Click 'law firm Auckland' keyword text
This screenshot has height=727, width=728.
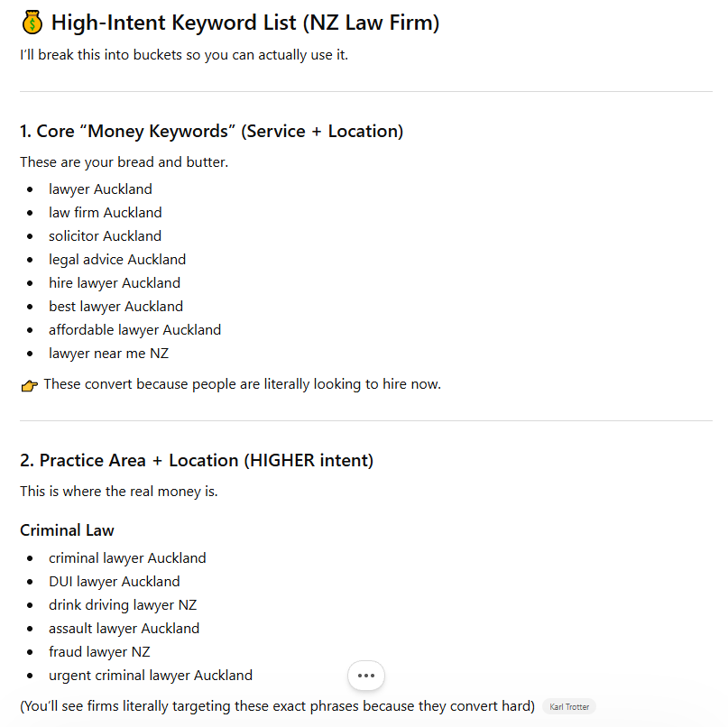click(x=106, y=213)
